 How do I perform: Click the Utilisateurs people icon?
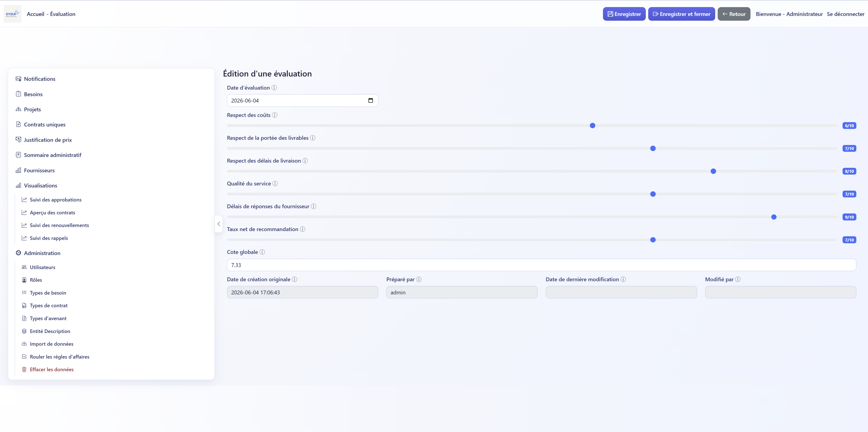[24, 267]
